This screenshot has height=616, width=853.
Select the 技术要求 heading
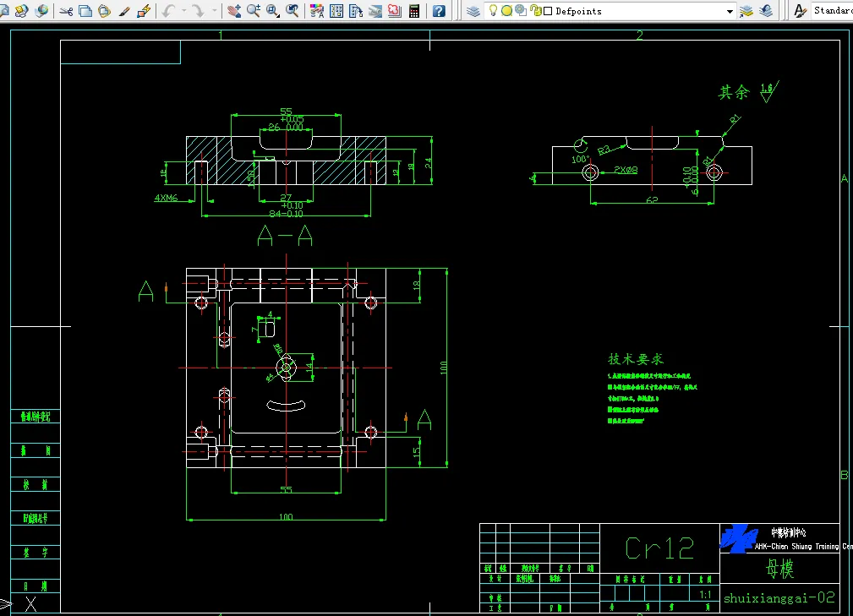(x=636, y=359)
